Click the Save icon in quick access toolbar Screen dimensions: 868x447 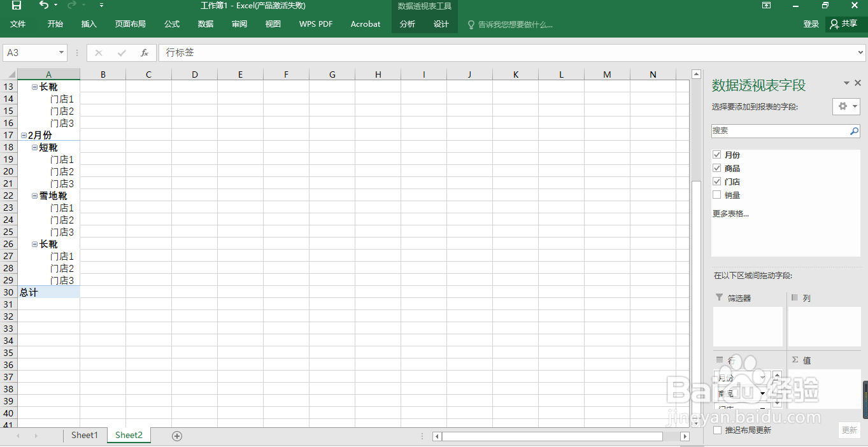click(x=17, y=6)
